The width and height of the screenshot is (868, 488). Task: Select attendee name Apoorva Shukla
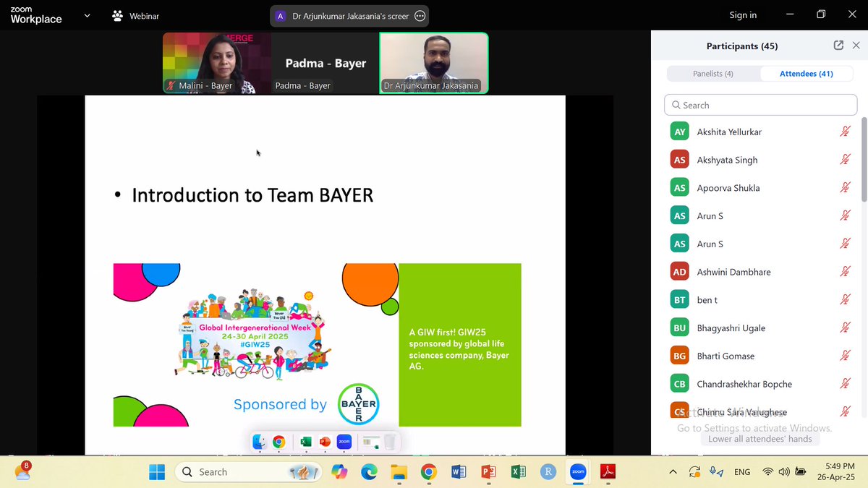[x=728, y=188]
